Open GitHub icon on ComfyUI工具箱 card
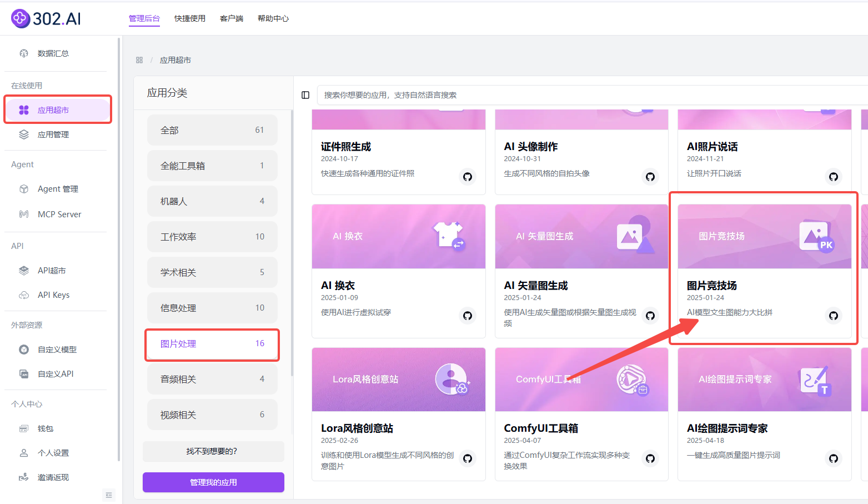 pyautogui.click(x=650, y=458)
